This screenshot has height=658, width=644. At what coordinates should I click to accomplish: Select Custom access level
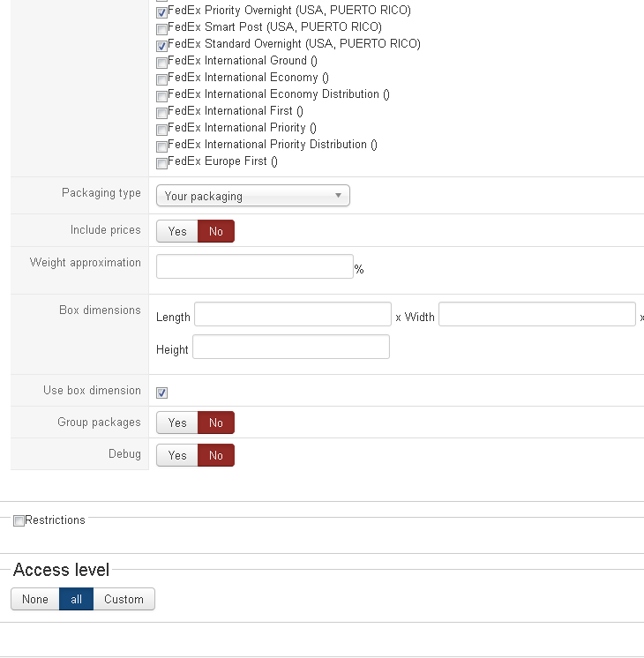coord(124,600)
